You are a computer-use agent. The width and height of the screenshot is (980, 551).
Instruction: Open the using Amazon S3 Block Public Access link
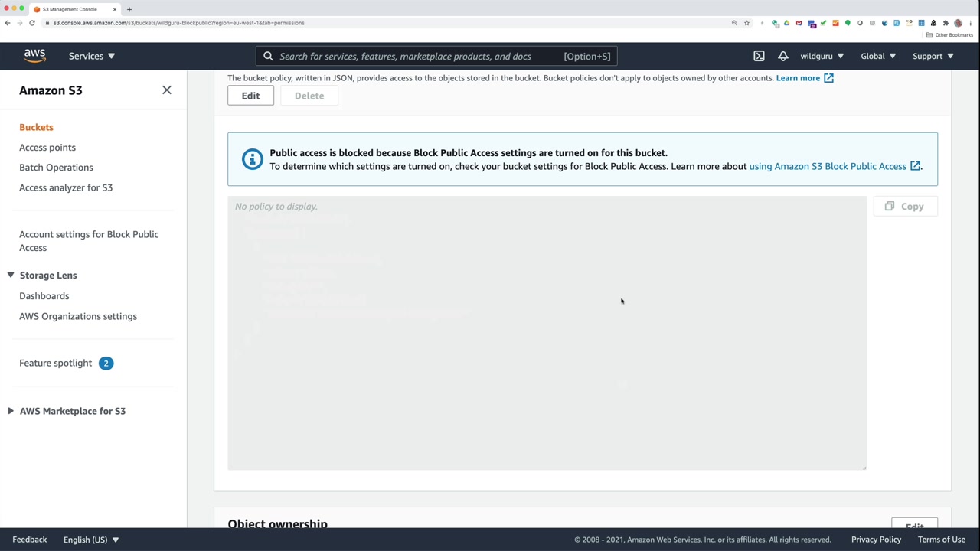[835, 166]
